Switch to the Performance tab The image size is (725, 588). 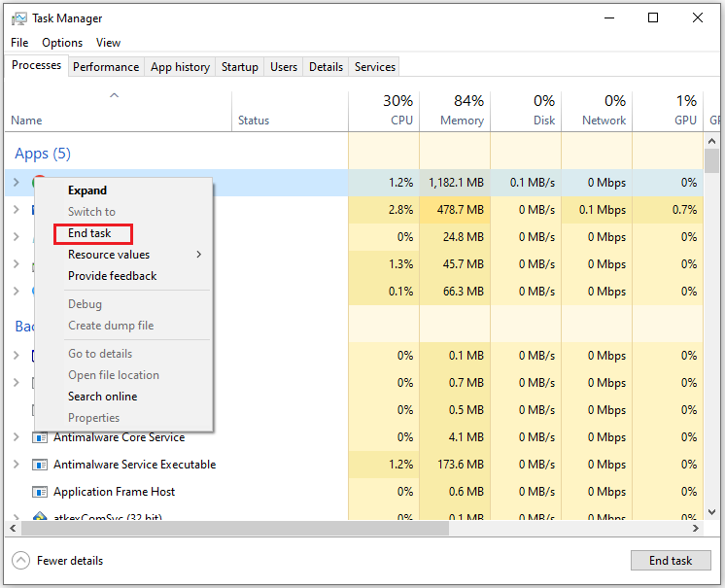pyautogui.click(x=106, y=67)
